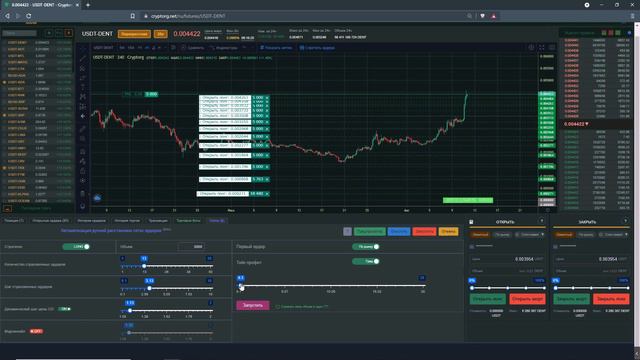Enable the Martingale OFF switch
The image size is (640, 360).
pyautogui.click(x=36, y=331)
